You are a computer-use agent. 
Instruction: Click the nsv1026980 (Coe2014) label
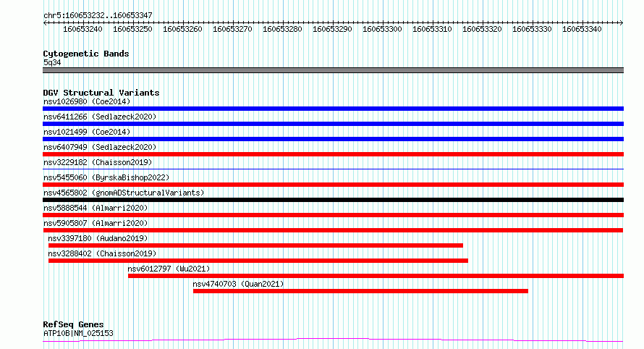tap(87, 101)
